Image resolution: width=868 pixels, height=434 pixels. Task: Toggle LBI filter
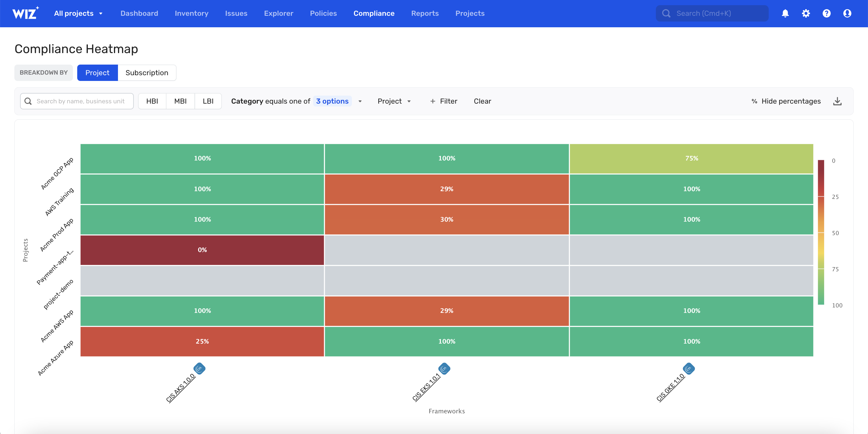click(x=208, y=101)
